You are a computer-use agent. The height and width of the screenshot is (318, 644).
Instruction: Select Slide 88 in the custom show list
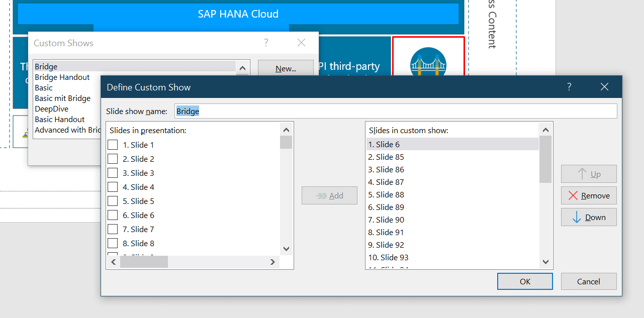tap(386, 195)
